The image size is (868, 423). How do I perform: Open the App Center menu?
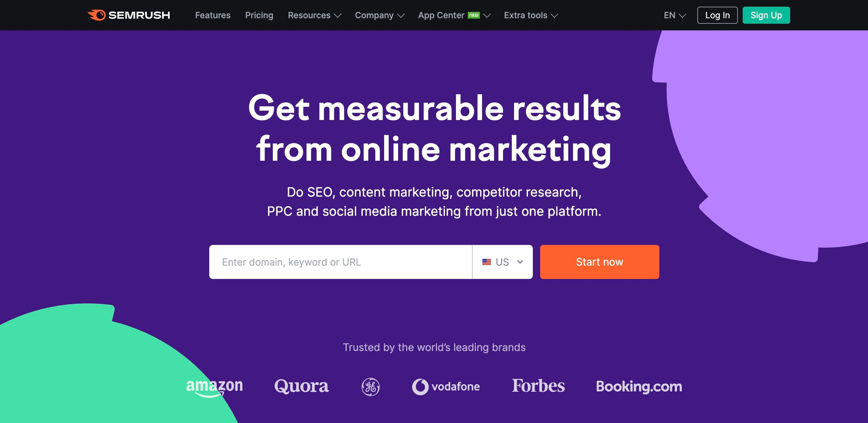454,15
